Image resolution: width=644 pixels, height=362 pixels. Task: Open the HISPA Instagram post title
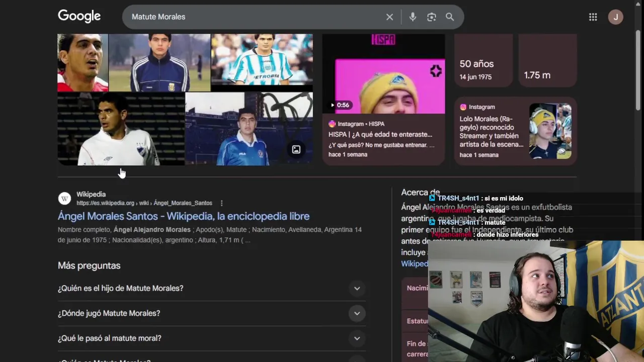point(380,135)
